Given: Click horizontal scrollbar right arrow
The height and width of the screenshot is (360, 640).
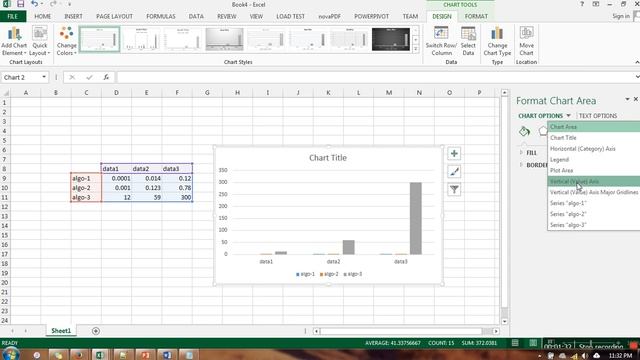Looking at the screenshot, I should point(496,331).
